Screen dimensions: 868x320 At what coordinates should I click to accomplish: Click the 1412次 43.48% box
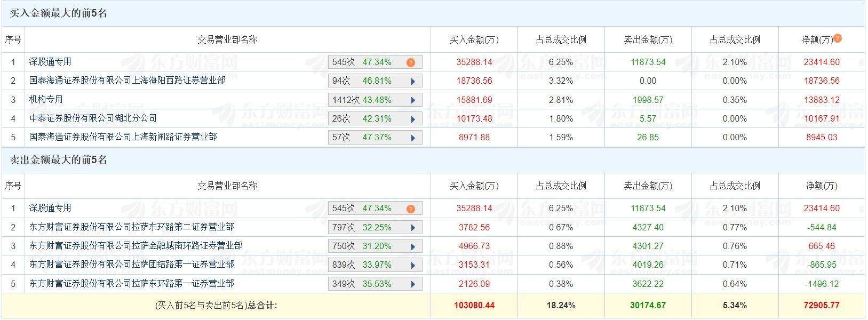point(375,100)
